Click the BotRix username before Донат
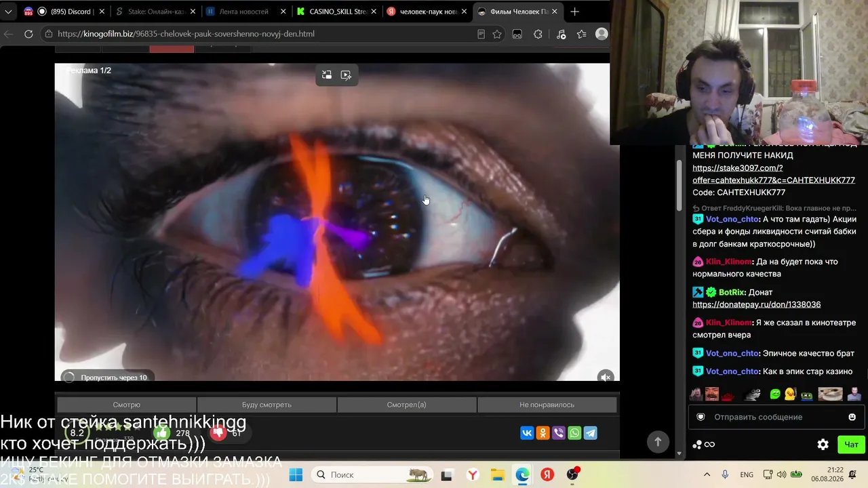This screenshot has height=488, width=868. pos(732,293)
